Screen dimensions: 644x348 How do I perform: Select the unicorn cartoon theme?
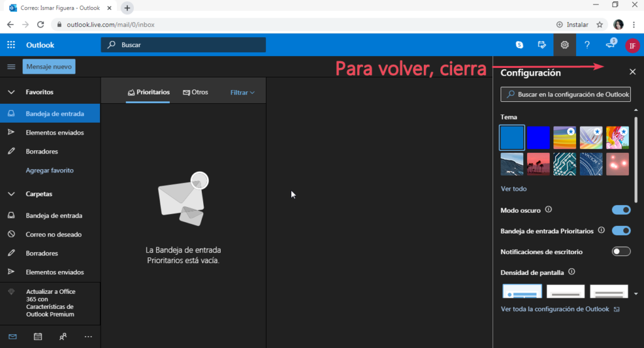coord(618,138)
